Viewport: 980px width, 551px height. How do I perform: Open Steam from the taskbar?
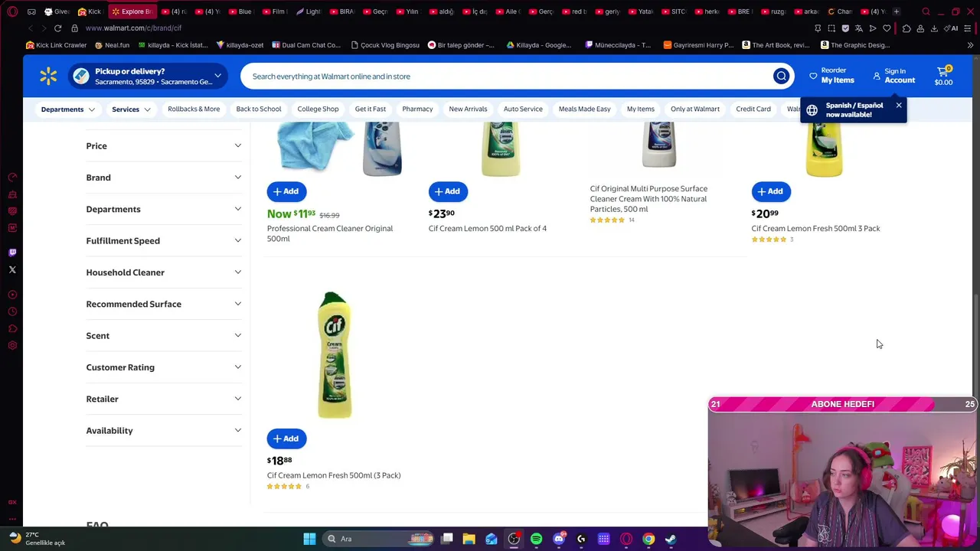click(x=671, y=539)
